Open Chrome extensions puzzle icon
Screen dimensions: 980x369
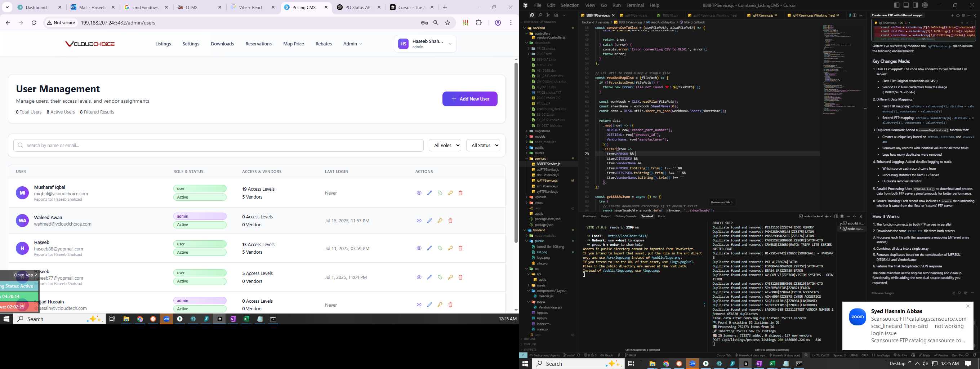[x=478, y=23]
